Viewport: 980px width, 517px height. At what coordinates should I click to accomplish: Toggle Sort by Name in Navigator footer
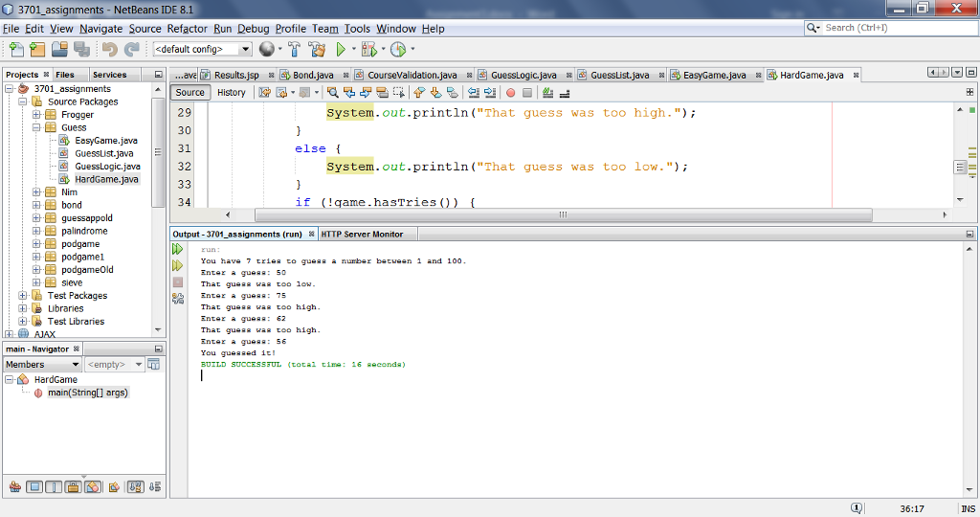point(135,487)
